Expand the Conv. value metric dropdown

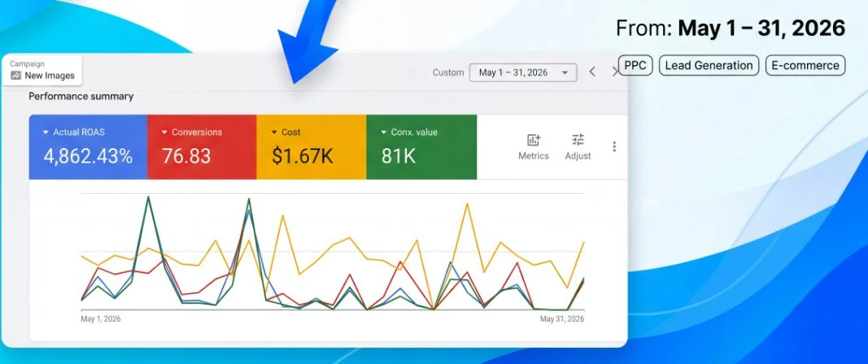click(384, 133)
